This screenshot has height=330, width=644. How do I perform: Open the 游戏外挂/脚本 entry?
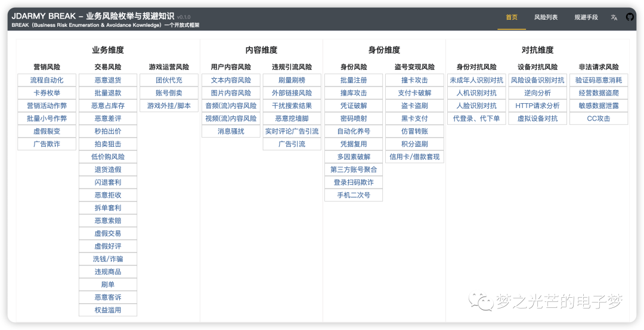click(169, 106)
